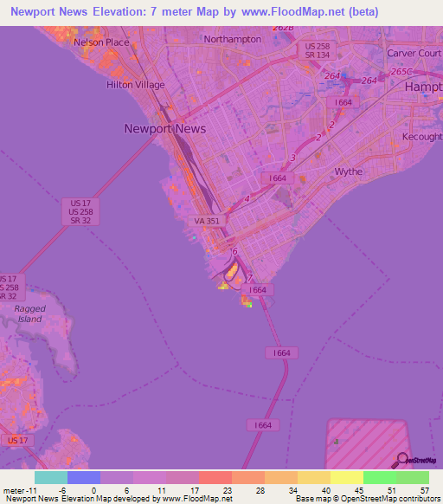Viewport: 443px width, 504px height.
Task: Click the Kecoughtan label at map edge
Action: [x=422, y=137]
